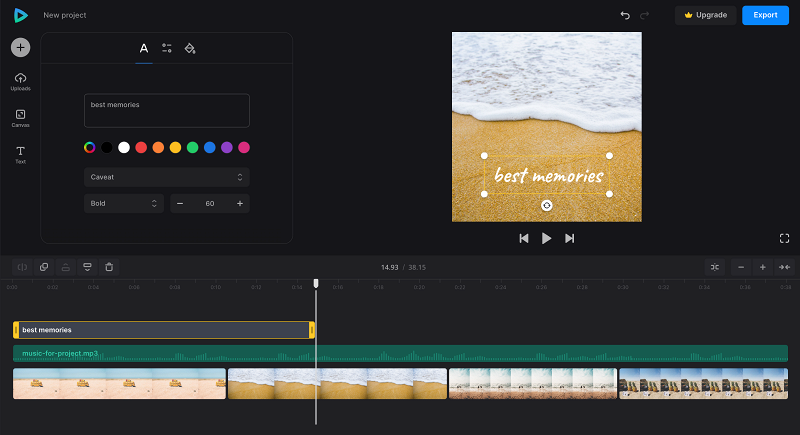This screenshot has height=435, width=800.
Task: Click the font size value 60
Action: [x=210, y=203]
